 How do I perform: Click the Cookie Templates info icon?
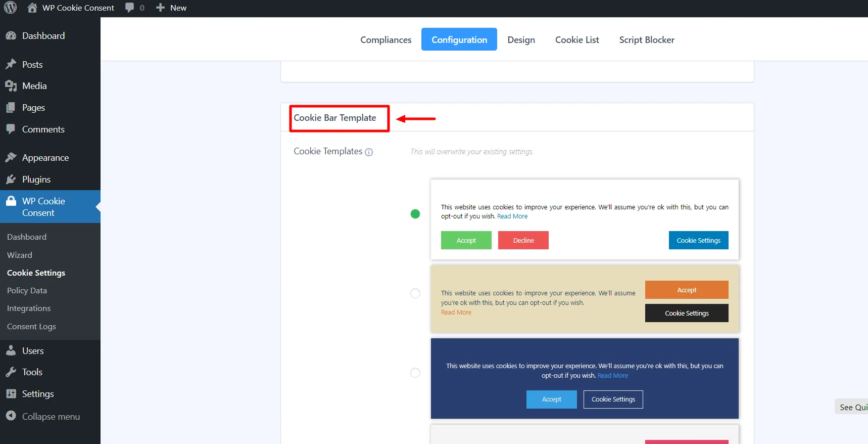(369, 152)
